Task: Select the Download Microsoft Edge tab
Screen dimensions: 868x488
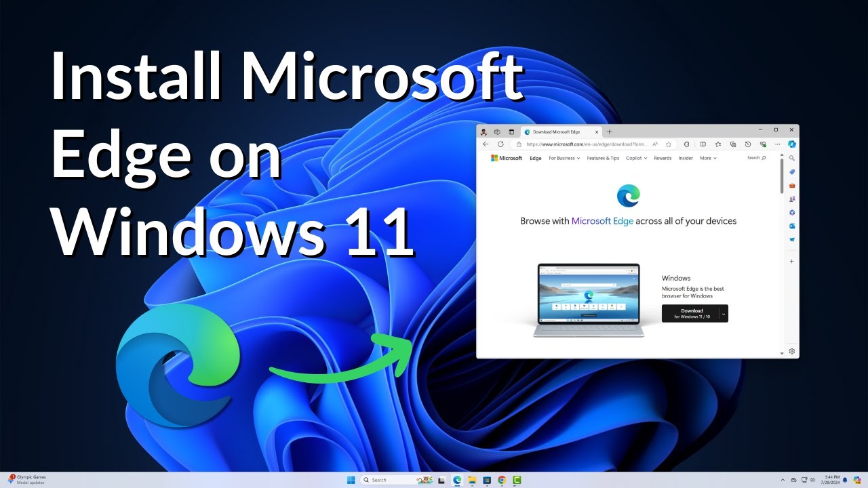Action: pos(561,132)
